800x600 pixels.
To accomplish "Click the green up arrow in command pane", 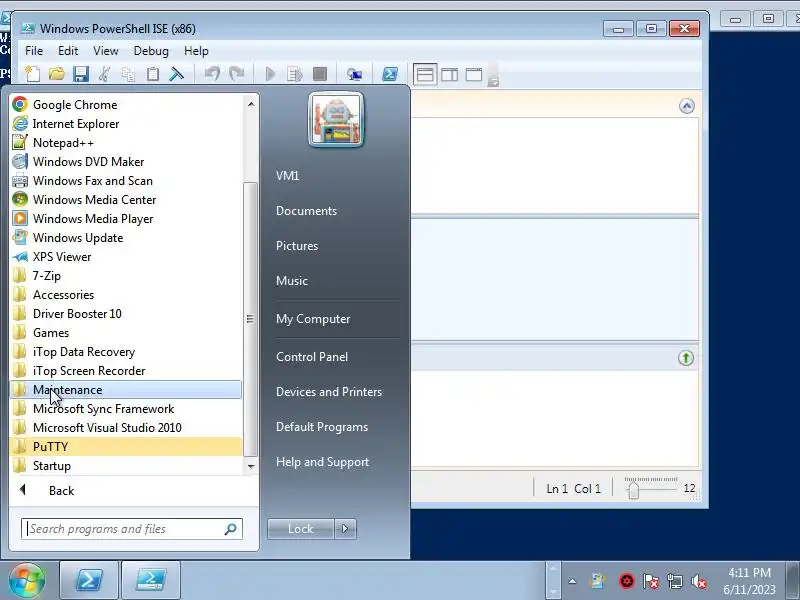I will pos(686,358).
